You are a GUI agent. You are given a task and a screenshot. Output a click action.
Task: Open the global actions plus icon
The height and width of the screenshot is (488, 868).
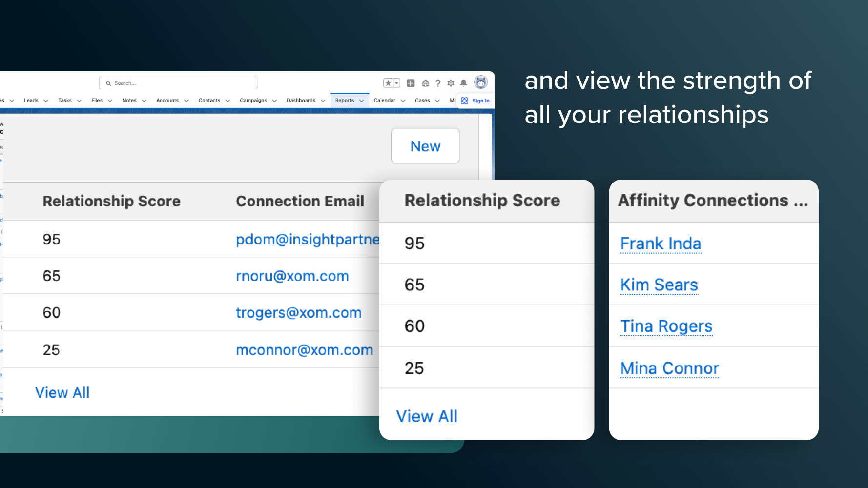coord(411,83)
